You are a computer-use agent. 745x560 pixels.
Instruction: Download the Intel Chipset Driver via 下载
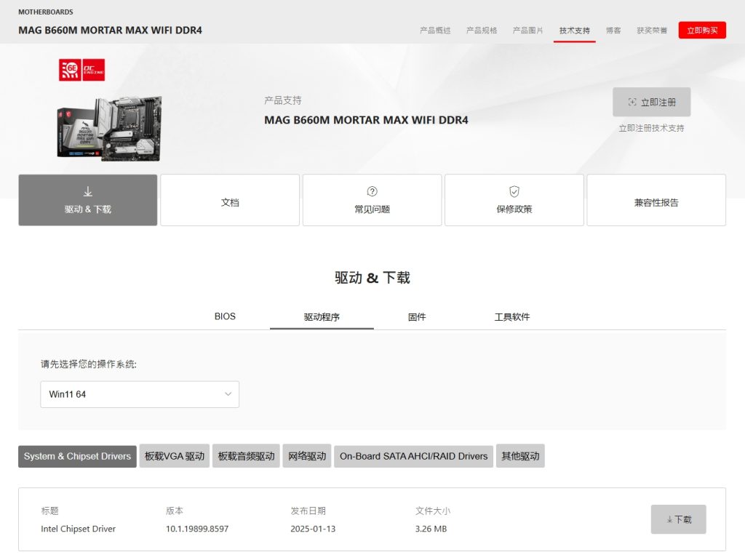tap(679, 519)
